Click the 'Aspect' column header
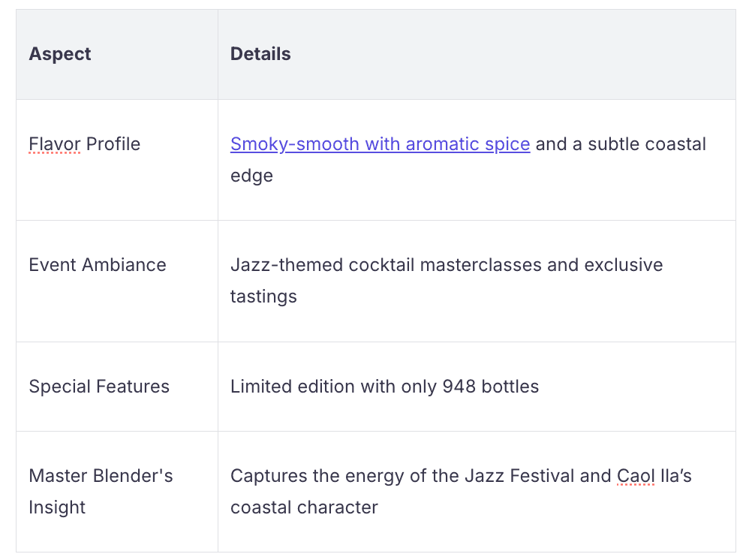This screenshot has width=752, height=560. (60, 54)
